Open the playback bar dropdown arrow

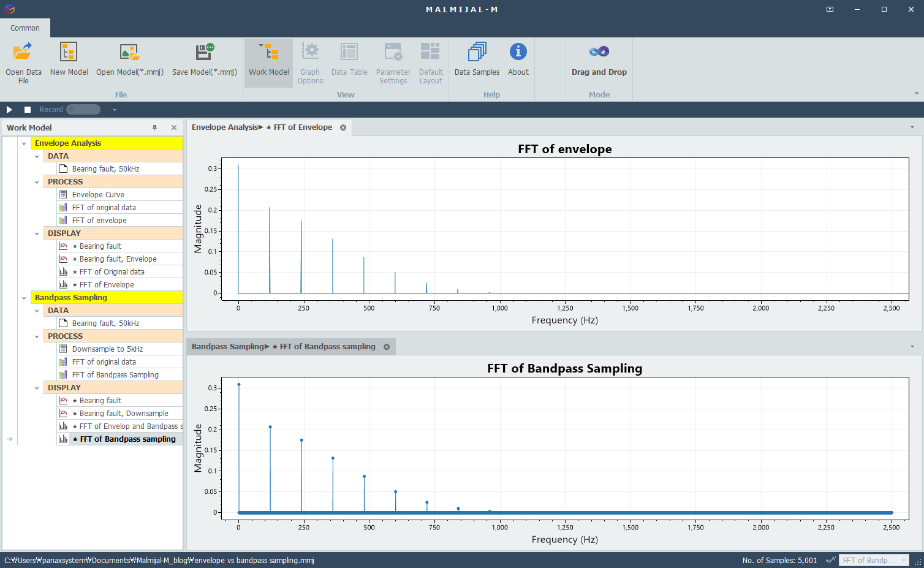pyautogui.click(x=115, y=110)
